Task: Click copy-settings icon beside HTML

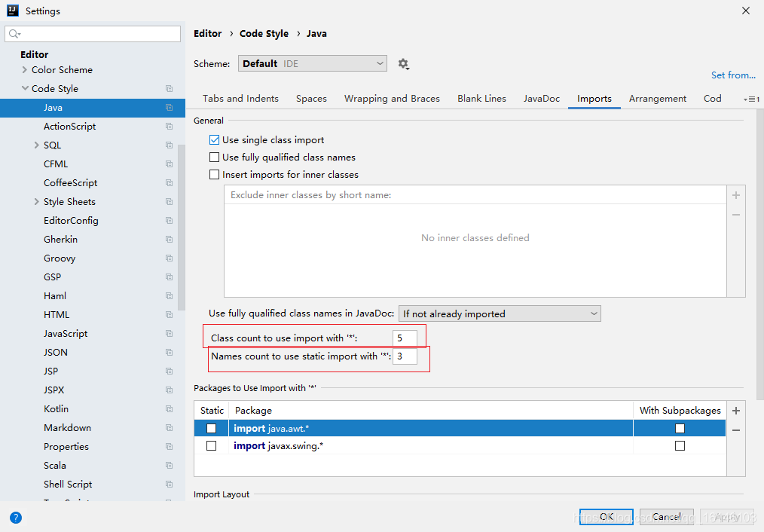Action: pyautogui.click(x=169, y=315)
